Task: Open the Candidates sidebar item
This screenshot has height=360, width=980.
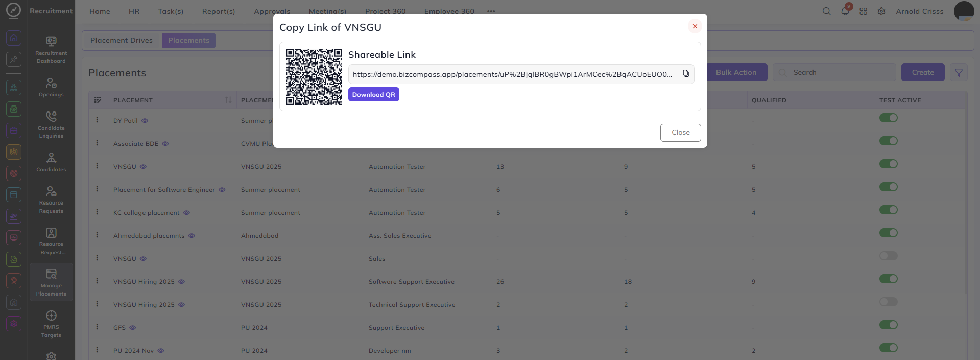Action: [x=51, y=162]
